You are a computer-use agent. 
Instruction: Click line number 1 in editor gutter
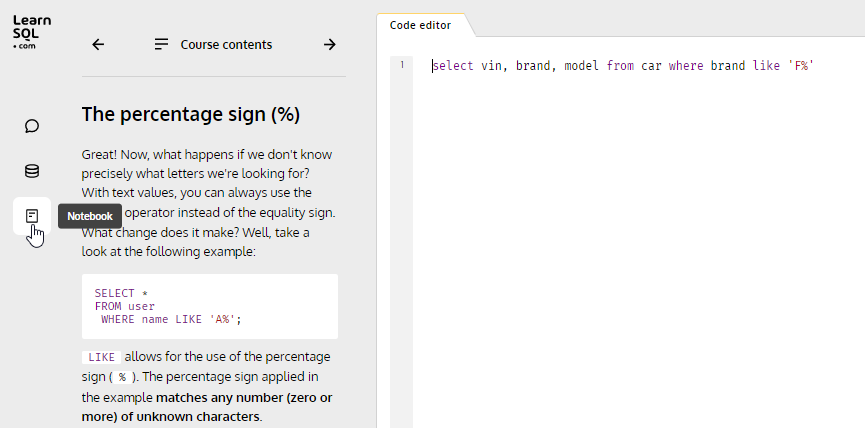[402, 65]
